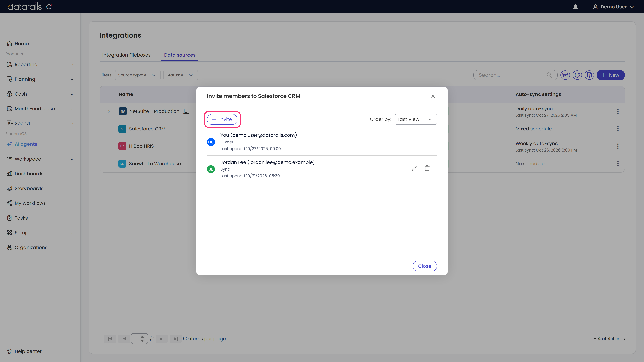Click the building icon beside NetSuite - Production
The width and height of the screenshot is (644, 362).
(186, 111)
